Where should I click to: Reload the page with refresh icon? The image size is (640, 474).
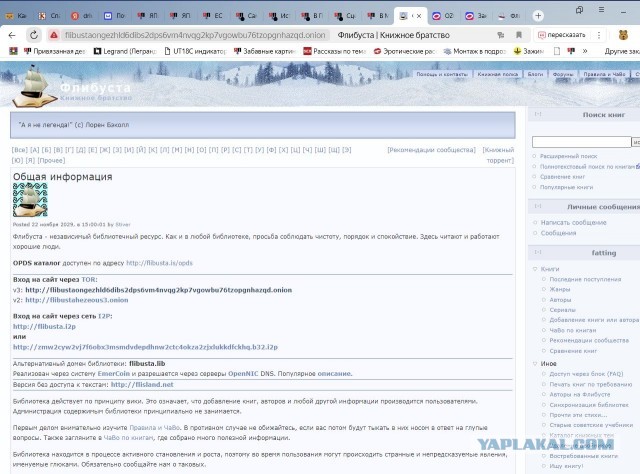tap(34, 35)
